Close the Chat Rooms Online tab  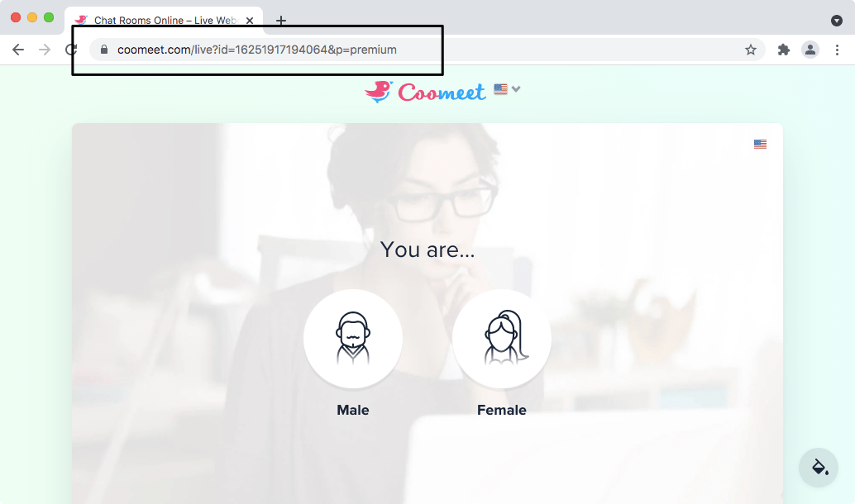pos(250,21)
